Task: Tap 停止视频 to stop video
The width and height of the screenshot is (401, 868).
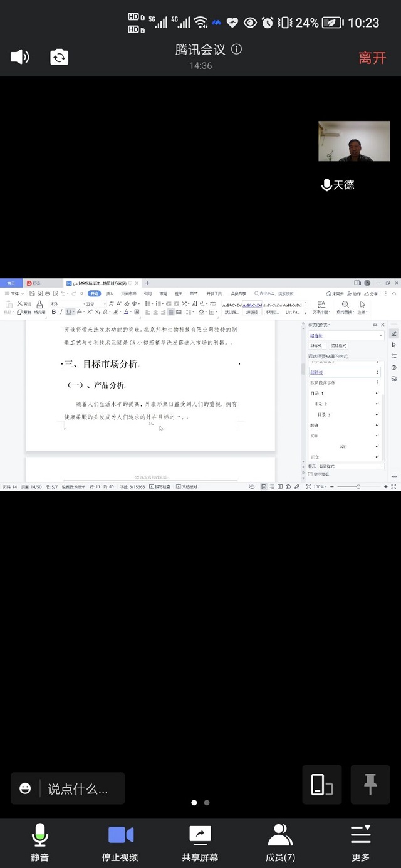Action: [x=120, y=843]
